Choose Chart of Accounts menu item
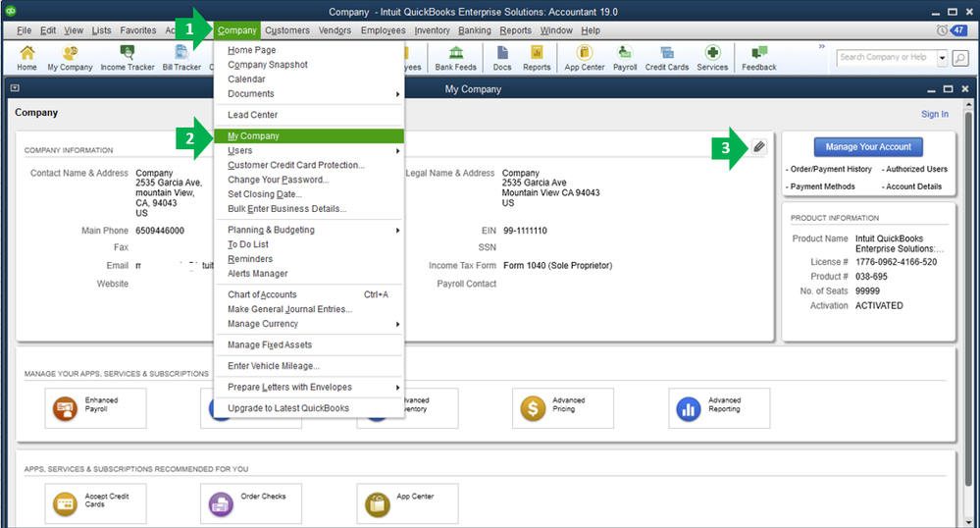The image size is (980, 528). (309, 294)
